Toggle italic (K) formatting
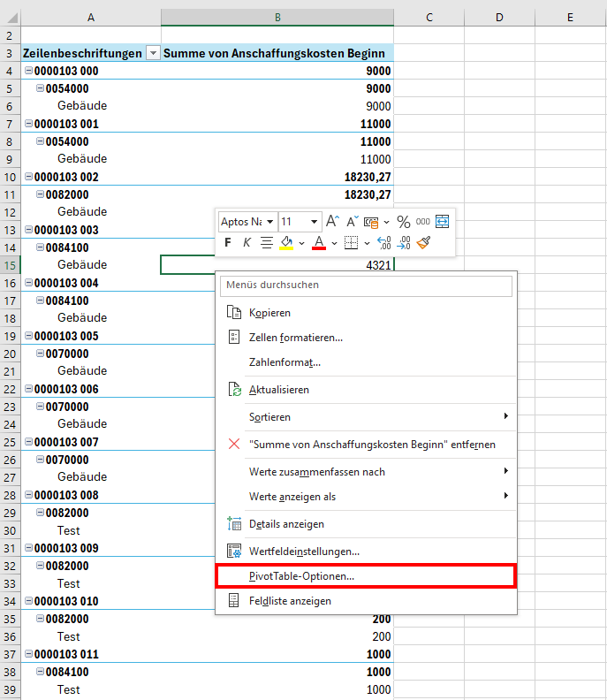Screen dimensions: 607x700 pos(247,243)
